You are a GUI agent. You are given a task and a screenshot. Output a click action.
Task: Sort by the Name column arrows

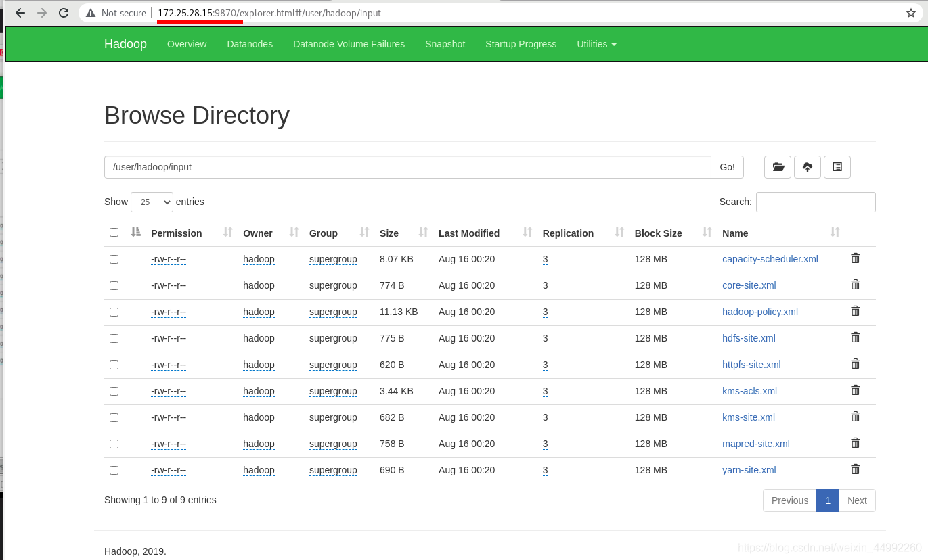[835, 232]
